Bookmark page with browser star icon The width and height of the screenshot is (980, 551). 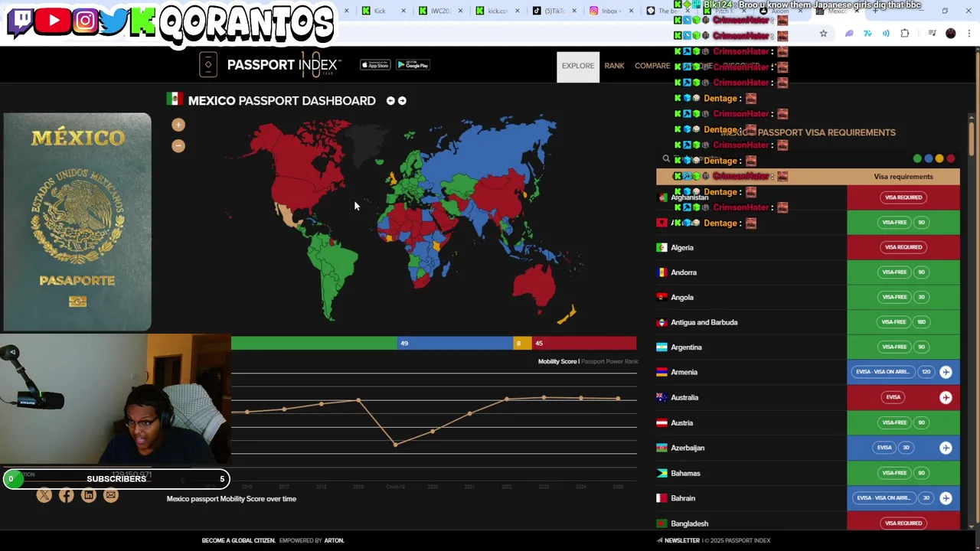(823, 34)
